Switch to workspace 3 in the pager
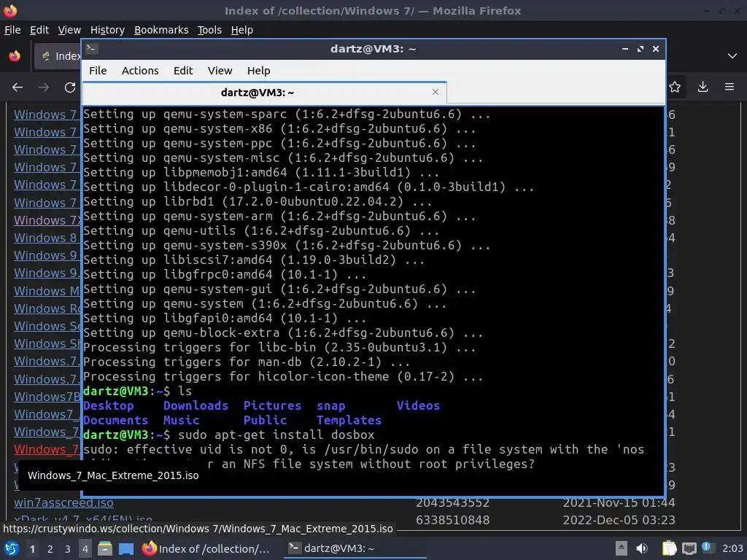747x560 pixels. tap(67, 549)
